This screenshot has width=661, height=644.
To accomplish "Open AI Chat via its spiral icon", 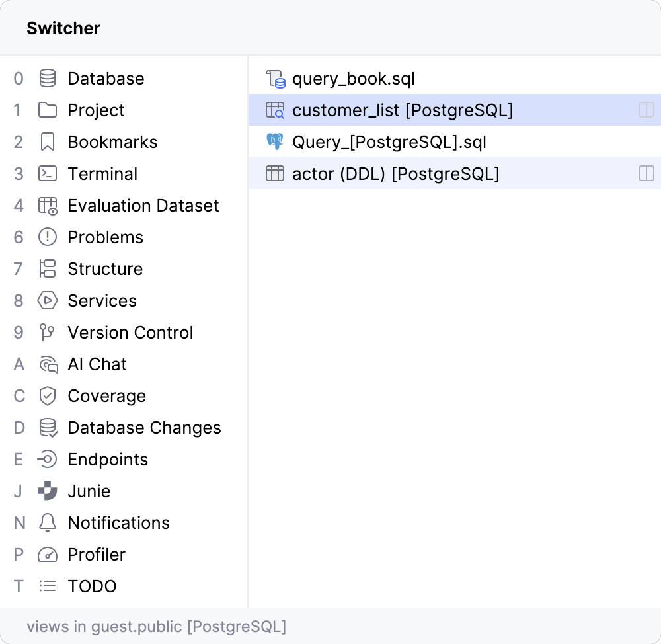I will click(x=48, y=364).
